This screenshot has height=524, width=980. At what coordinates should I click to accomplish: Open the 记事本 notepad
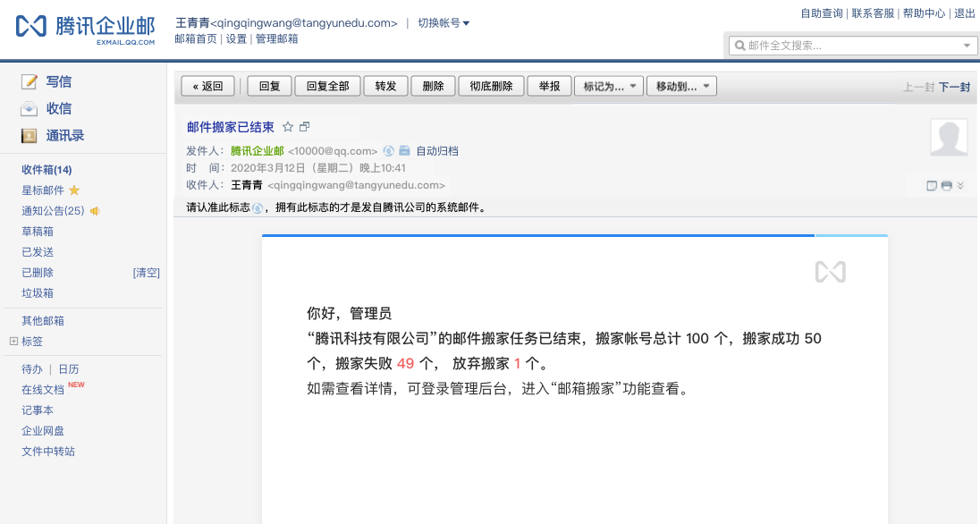point(38,410)
